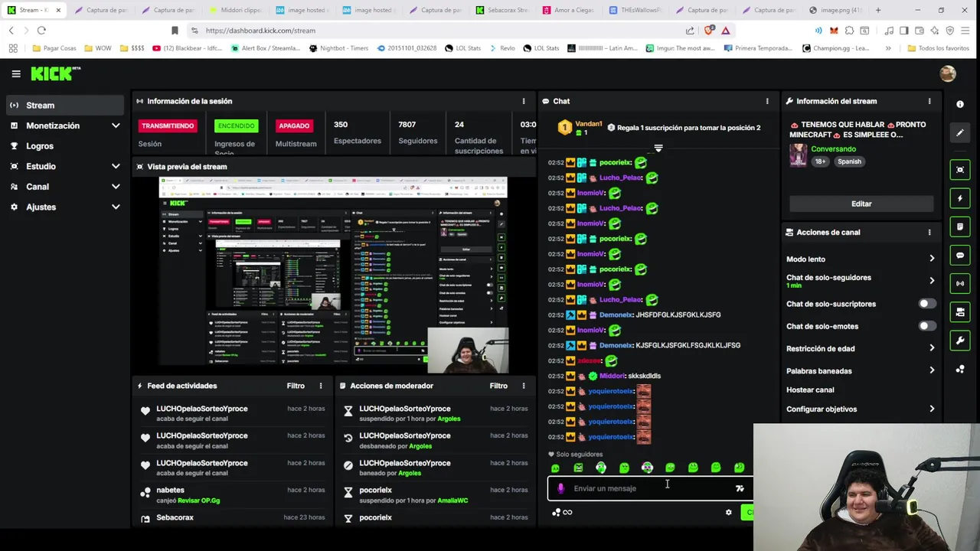
Task: Toggle Chat de solo-suscriptores switch
Action: point(926,304)
